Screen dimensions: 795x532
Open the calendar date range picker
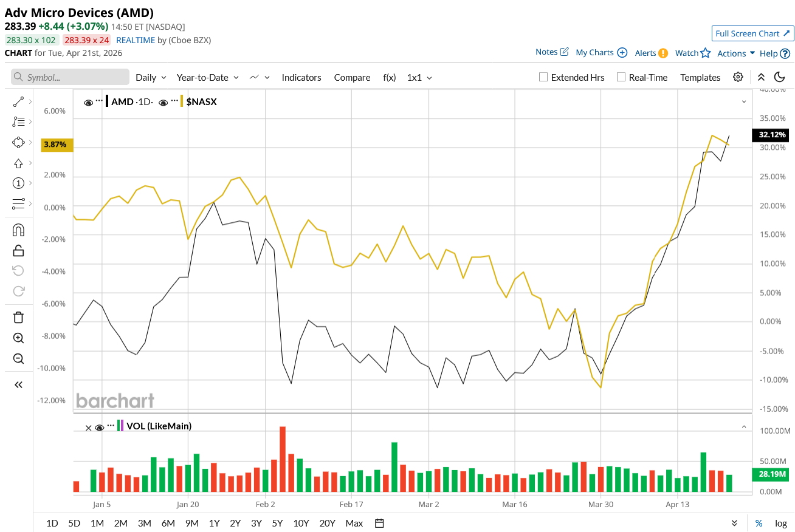tap(380, 523)
